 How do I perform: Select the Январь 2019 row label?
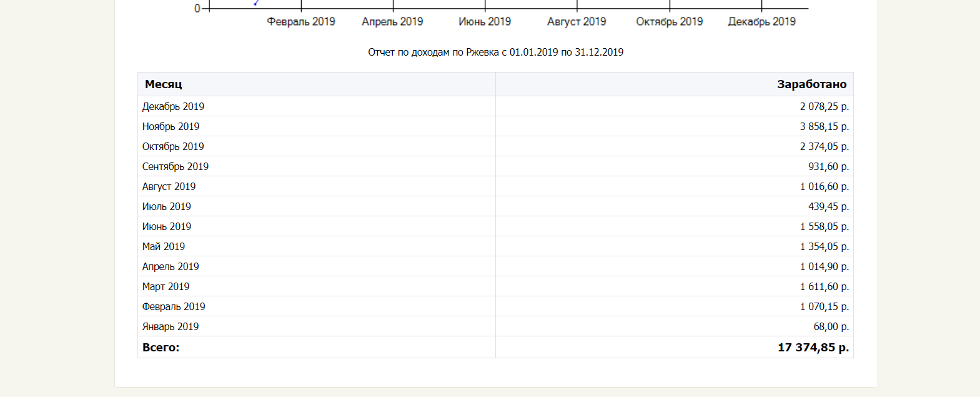click(171, 327)
